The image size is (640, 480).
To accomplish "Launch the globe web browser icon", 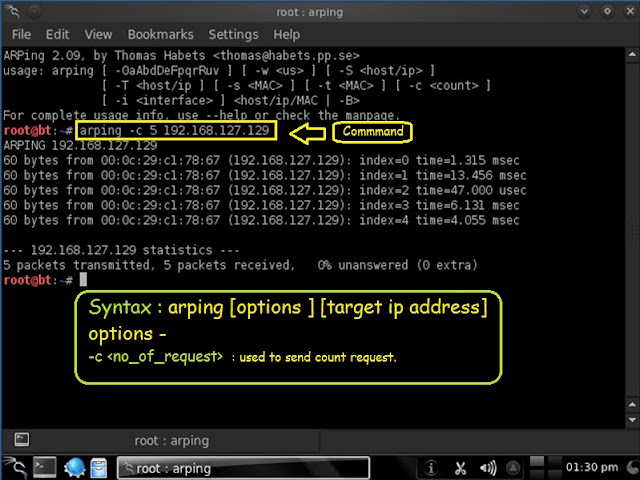I will pos(74,468).
